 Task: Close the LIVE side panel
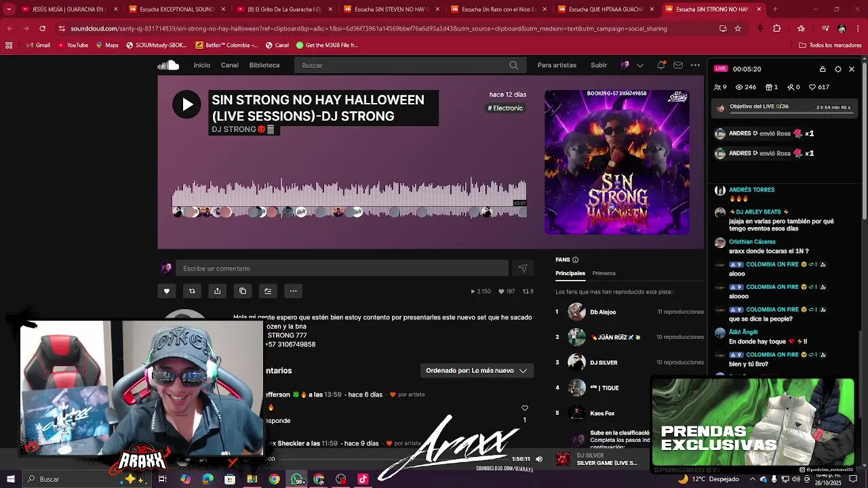[852, 69]
